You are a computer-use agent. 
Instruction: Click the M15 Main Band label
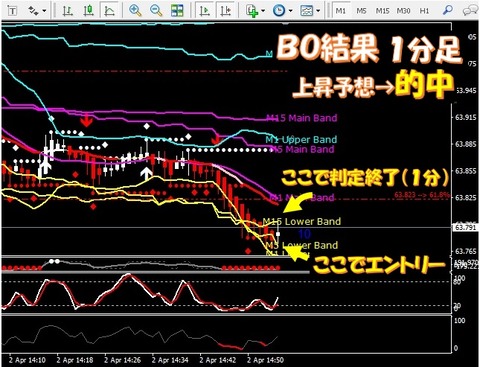coord(302,118)
